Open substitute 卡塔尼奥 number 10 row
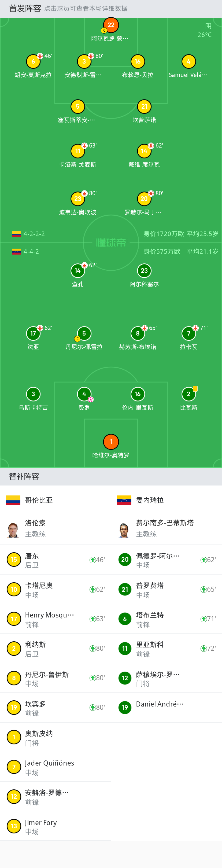Screen dimensions: 222x868 coord(56,589)
